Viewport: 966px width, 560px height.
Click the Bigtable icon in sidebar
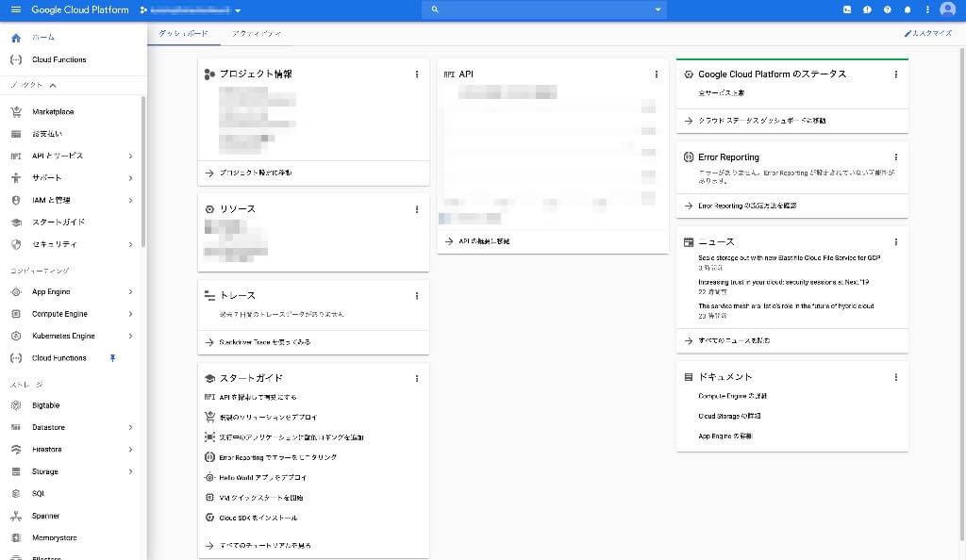tap(15, 405)
